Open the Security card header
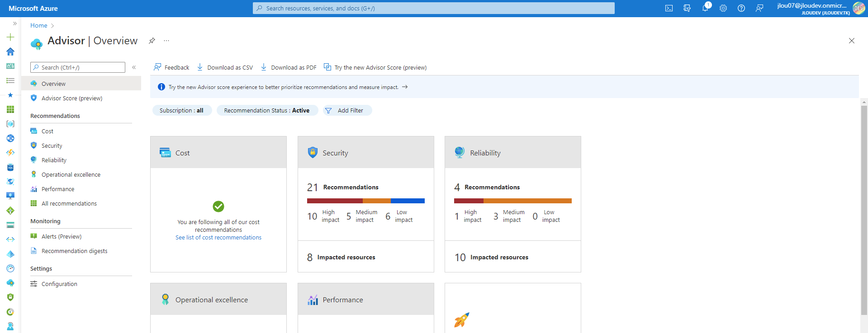This screenshot has height=333, width=868. click(x=366, y=153)
